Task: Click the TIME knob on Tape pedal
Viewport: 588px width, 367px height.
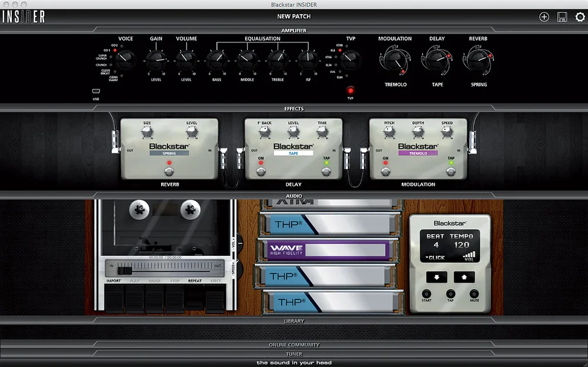Action: [322, 132]
